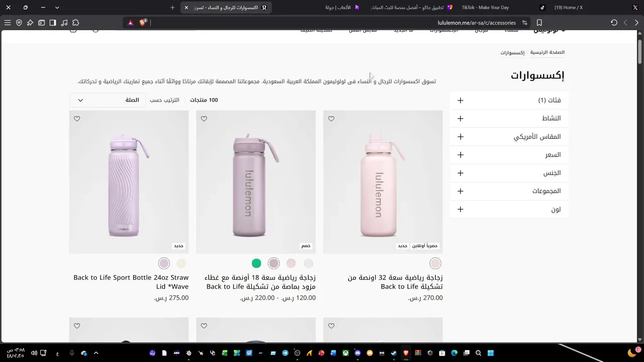Open the extensions puzzle-piece icon

pyautogui.click(x=75, y=23)
